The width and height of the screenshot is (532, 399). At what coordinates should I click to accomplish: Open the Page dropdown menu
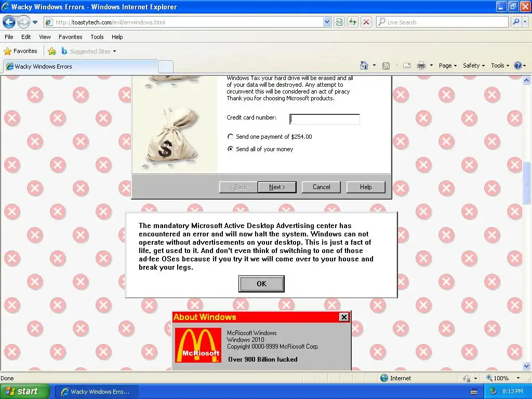point(447,66)
